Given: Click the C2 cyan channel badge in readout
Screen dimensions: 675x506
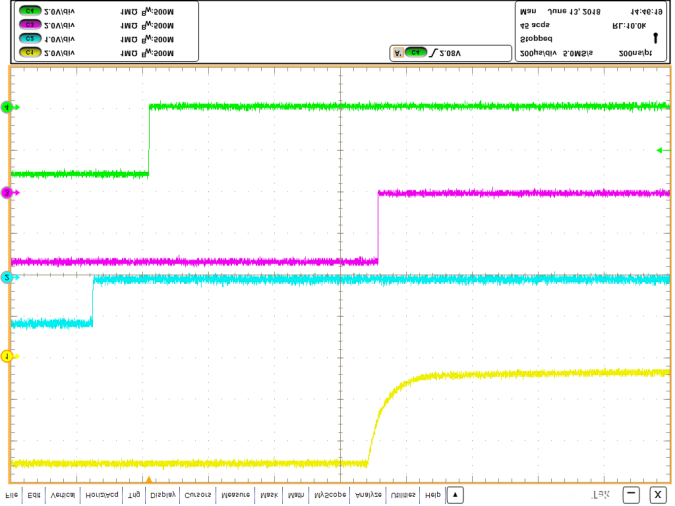Looking at the screenshot, I should pos(30,38).
